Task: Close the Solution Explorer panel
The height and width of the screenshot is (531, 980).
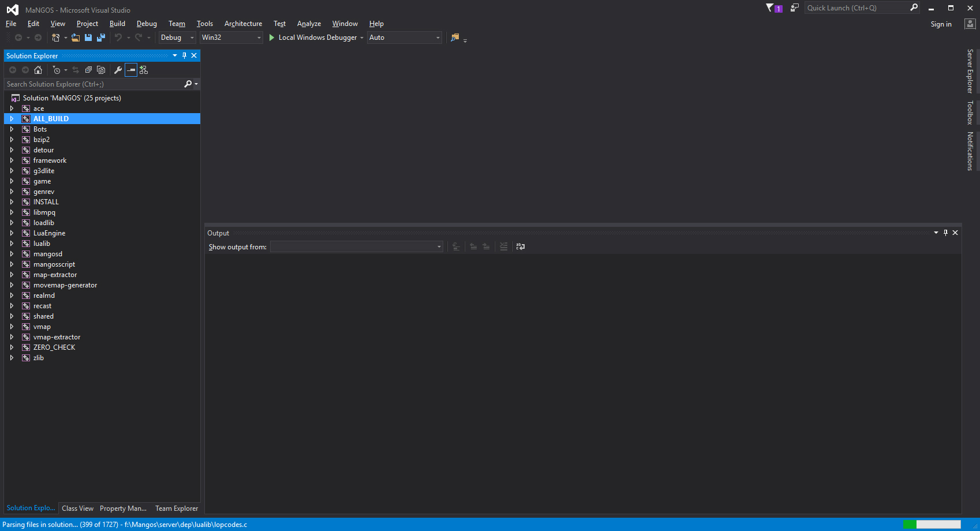Action: click(194, 55)
